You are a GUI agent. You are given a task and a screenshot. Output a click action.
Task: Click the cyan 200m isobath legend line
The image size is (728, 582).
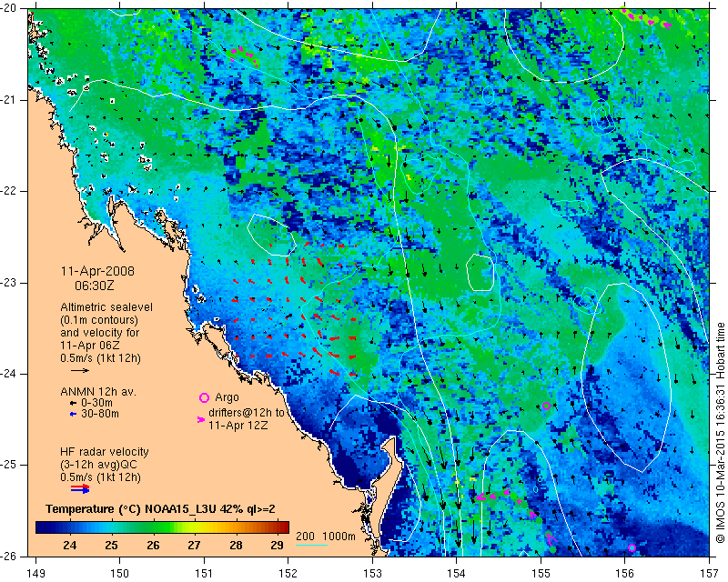pos(311,545)
